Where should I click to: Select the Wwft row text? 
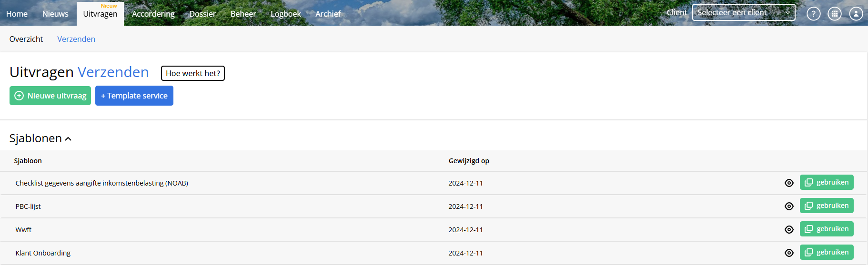pyautogui.click(x=23, y=230)
